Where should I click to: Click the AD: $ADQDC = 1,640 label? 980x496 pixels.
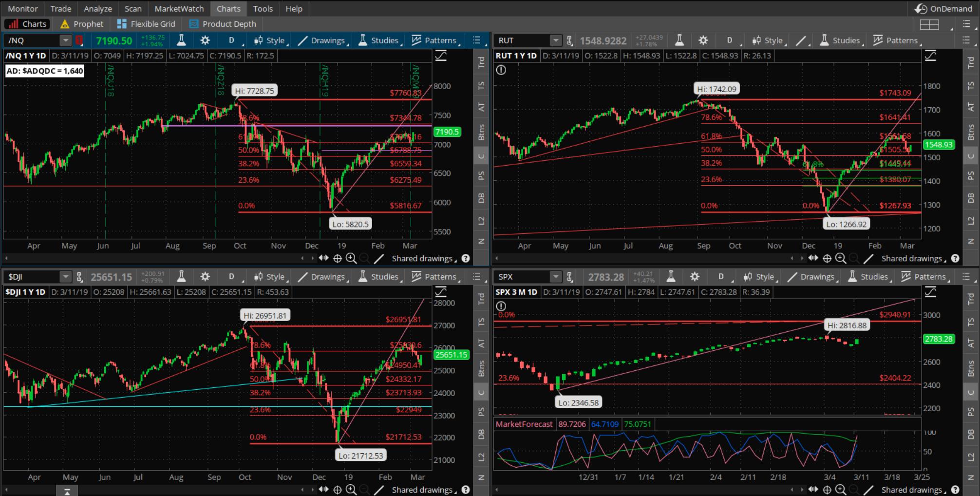(x=45, y=71)
